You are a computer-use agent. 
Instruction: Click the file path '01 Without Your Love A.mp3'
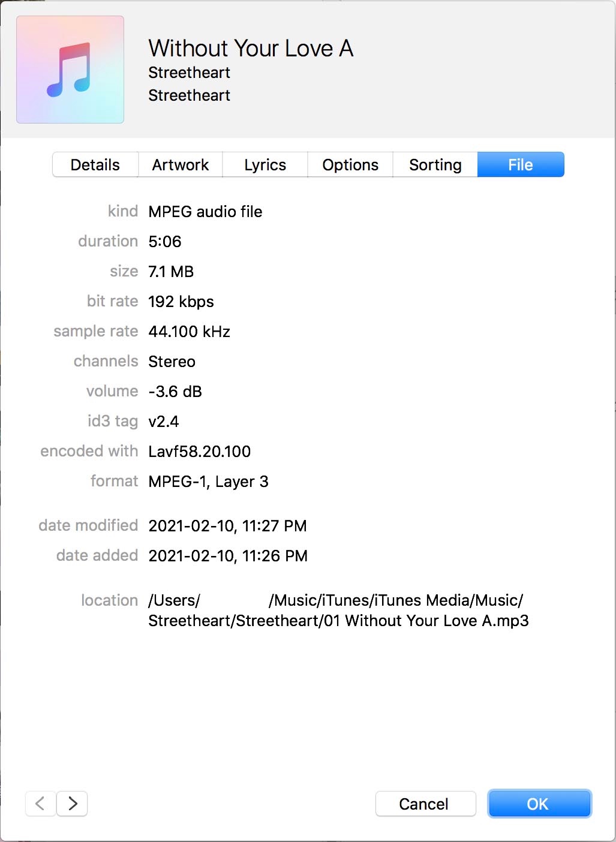(426, 621)
